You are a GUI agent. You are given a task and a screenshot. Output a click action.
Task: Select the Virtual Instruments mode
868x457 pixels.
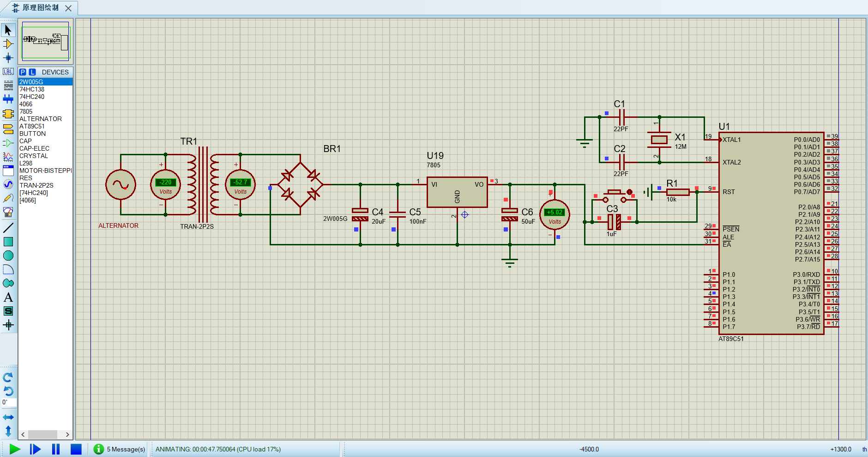[8, 212]
